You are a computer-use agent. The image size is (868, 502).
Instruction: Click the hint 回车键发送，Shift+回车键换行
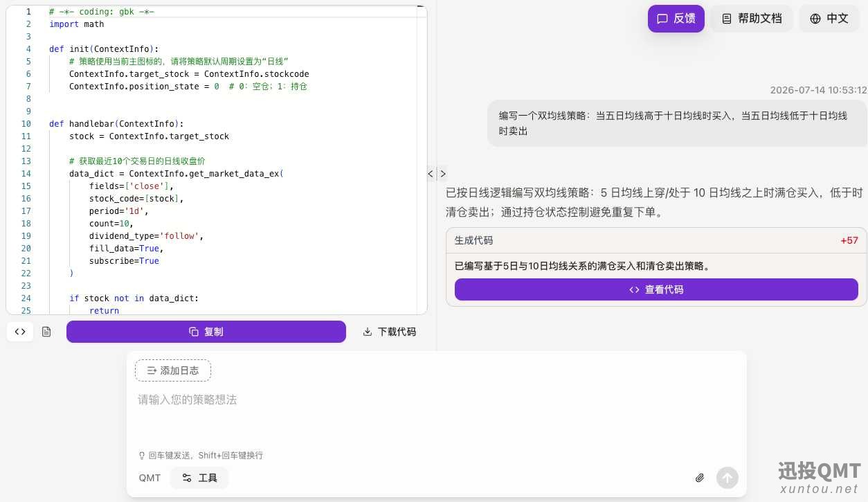(206, 456)
